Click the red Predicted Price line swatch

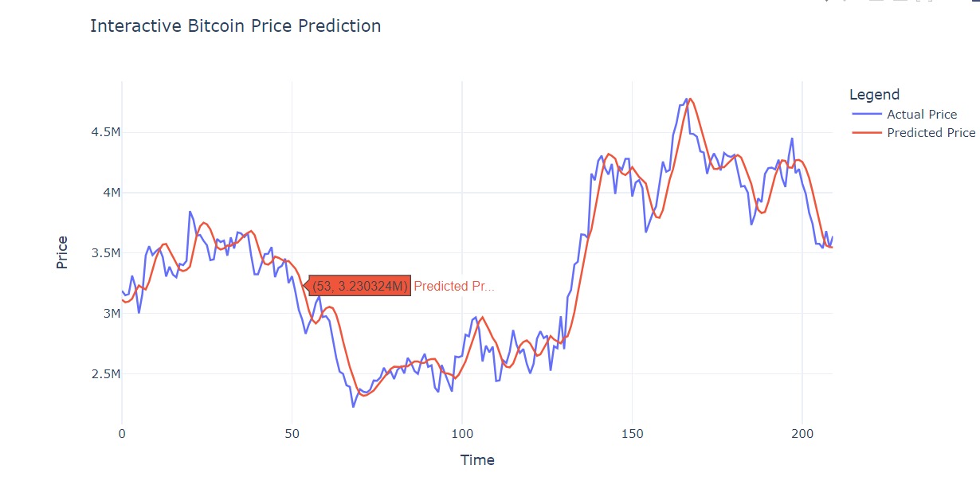[x=866, y=133]
